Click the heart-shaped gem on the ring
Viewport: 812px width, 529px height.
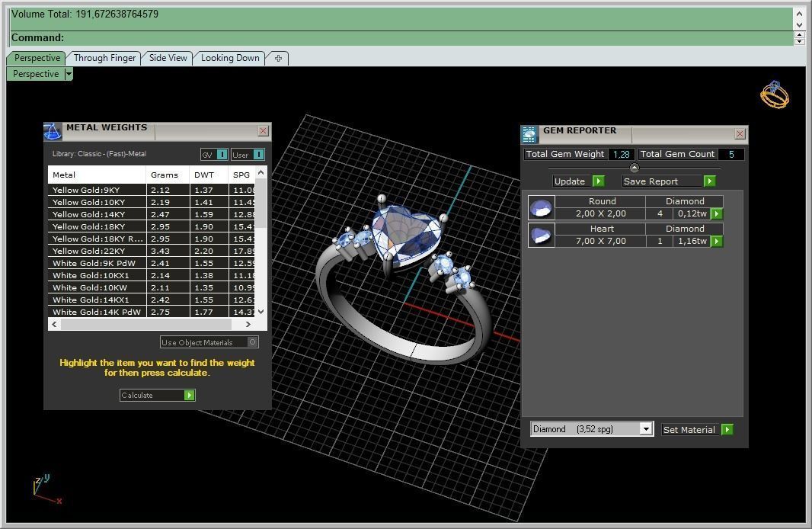(x=407, y=234)
